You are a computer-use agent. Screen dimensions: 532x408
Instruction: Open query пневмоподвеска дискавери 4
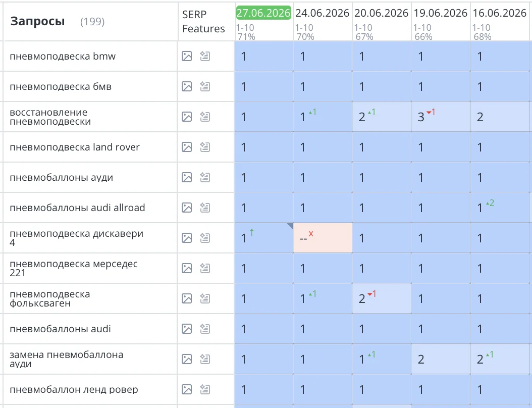pyautogui.click(x=77, y=238)
